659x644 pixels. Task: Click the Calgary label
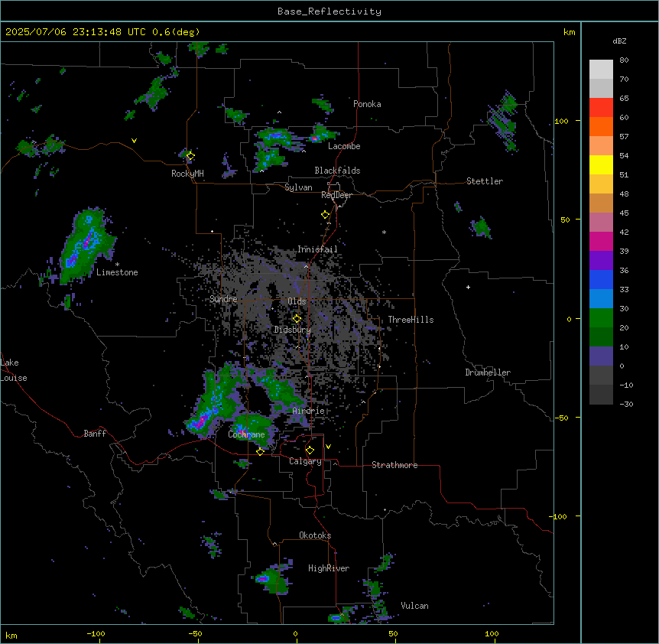[x=305, y=461]
